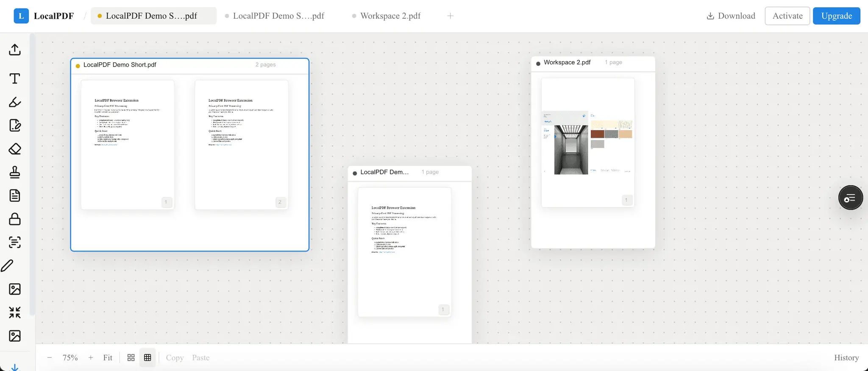The image size is (868, 371).
Task: Switch to four-squares grid view
Action: [131, 357]
